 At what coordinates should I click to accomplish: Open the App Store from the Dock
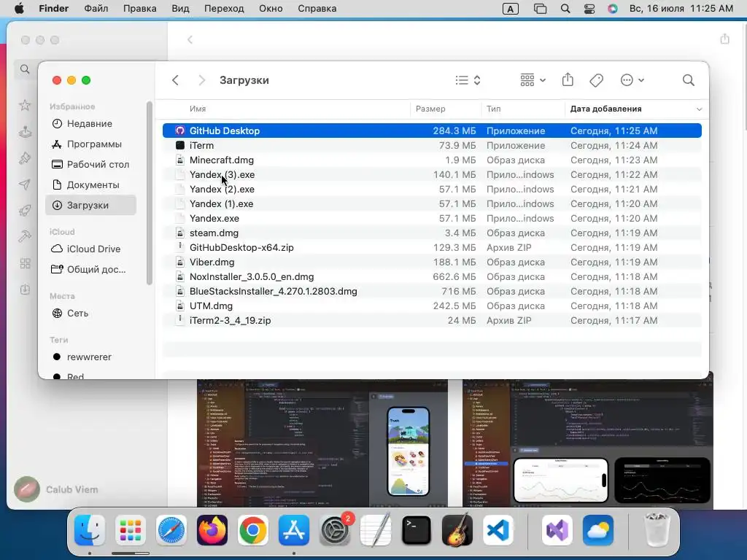[x=294, y=530]
